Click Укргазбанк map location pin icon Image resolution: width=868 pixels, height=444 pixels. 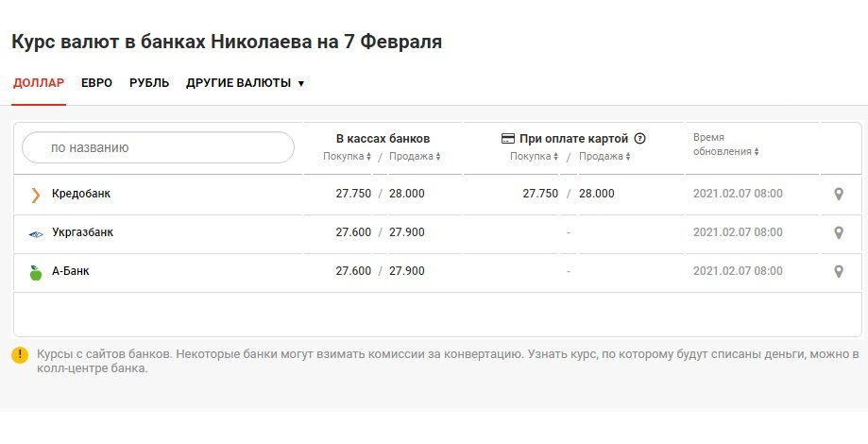point(839,232)
